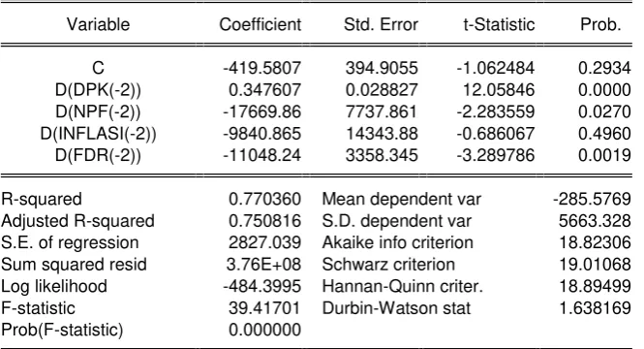The image size is (644, 349).
Task: Select the Prob. column header
Action: tap(600, 24)
